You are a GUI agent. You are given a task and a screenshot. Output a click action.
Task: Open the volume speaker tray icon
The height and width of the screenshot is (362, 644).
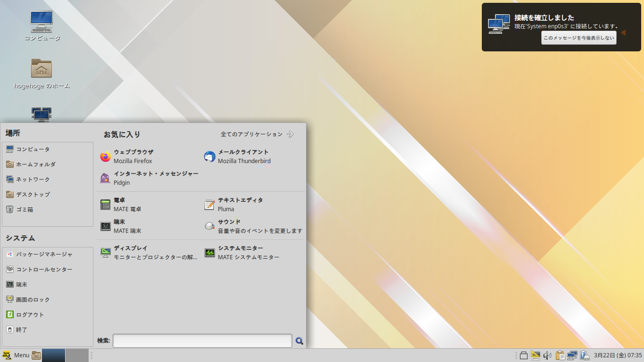click(x=547, y=355)
